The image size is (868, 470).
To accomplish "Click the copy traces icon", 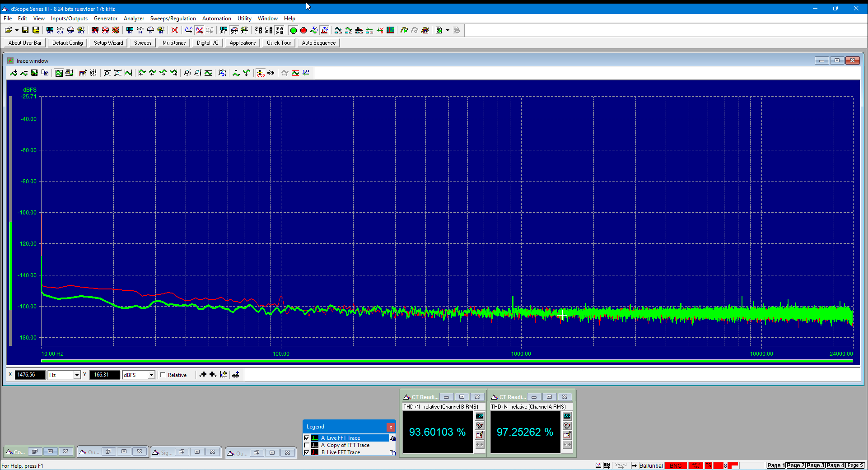I will tap(45, 73).
